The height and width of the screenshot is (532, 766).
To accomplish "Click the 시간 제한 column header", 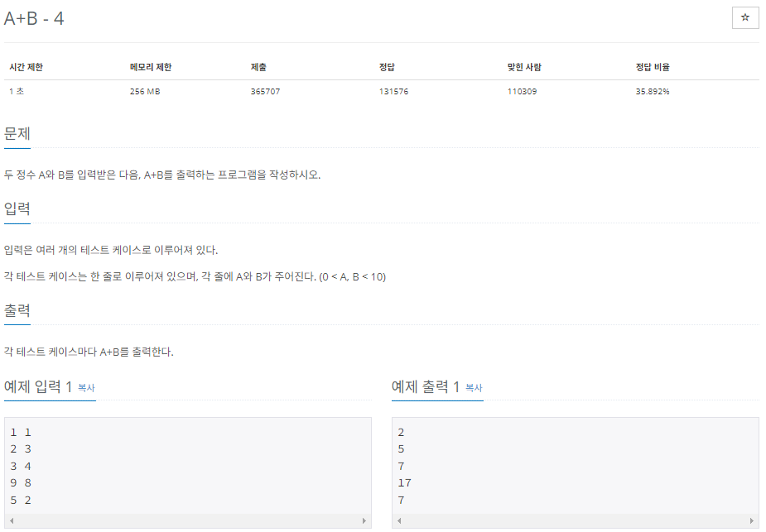I will tap(26, 67).
